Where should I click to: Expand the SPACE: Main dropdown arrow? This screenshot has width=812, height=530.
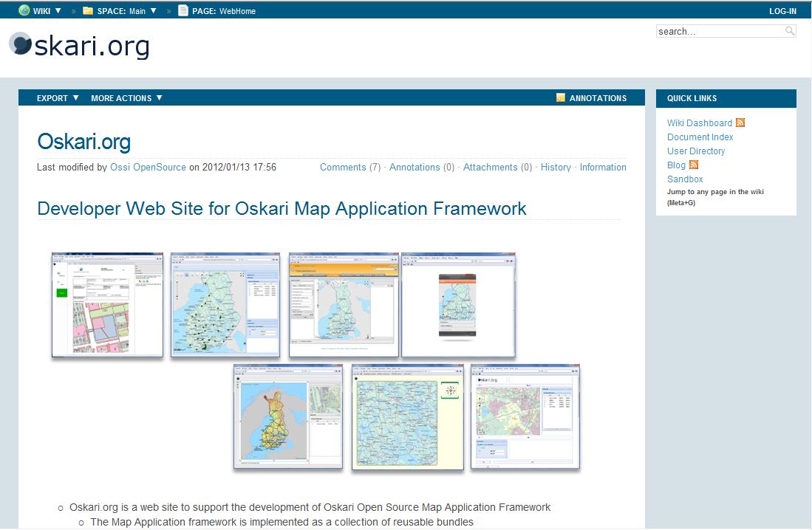click(x=153, y=10)
